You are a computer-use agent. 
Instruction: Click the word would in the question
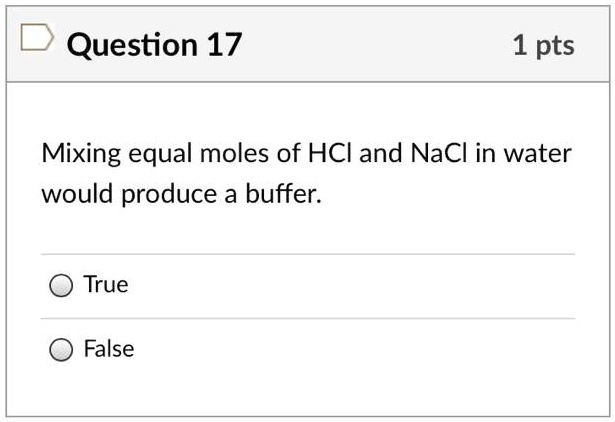point(77,193)
